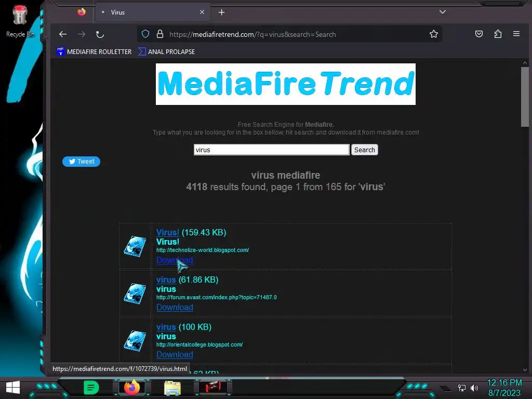Click Download for virus 100 KB

[x=175, y=354]
